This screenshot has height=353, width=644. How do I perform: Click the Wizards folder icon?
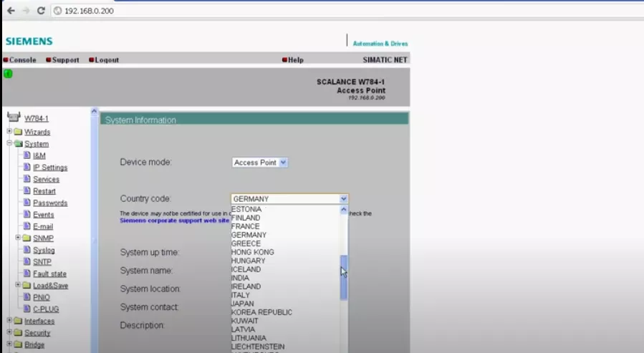(x=18, y=132)
